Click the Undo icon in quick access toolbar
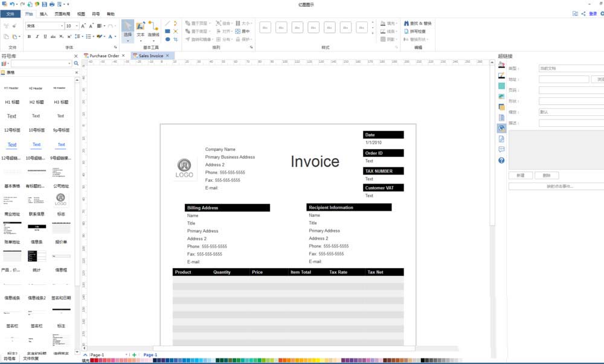604x364 pixels. [x=12, y=4]
